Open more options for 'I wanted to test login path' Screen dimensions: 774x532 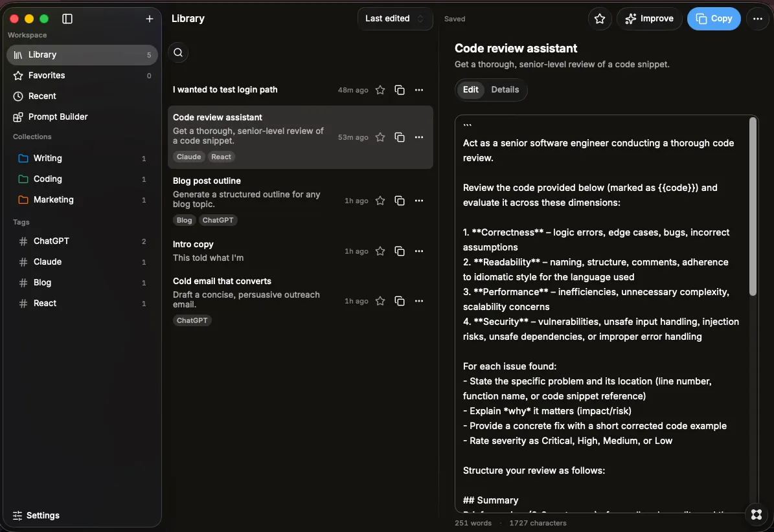(x=419, y=90)
